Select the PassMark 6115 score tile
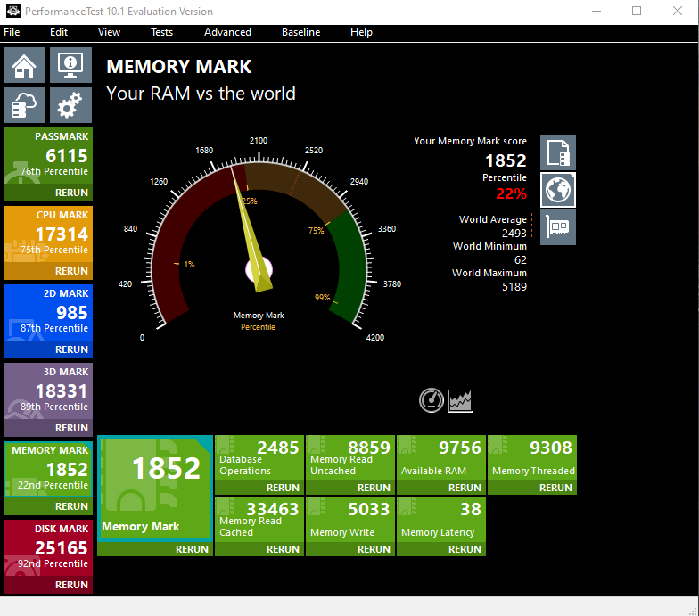 48,156
